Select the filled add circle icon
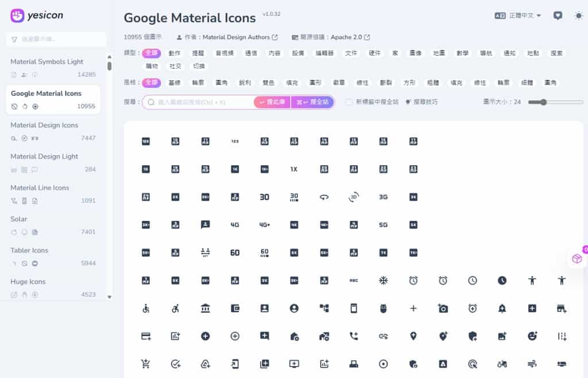 click(x=205, y=336)
